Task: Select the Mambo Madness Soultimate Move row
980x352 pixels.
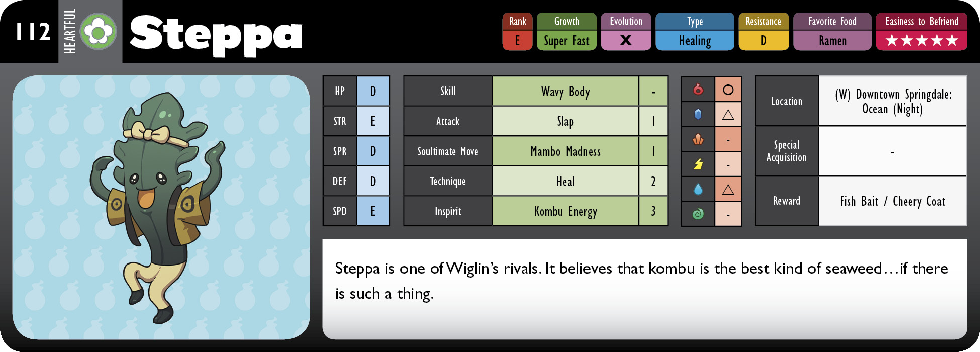Action: tap(536, 151)
